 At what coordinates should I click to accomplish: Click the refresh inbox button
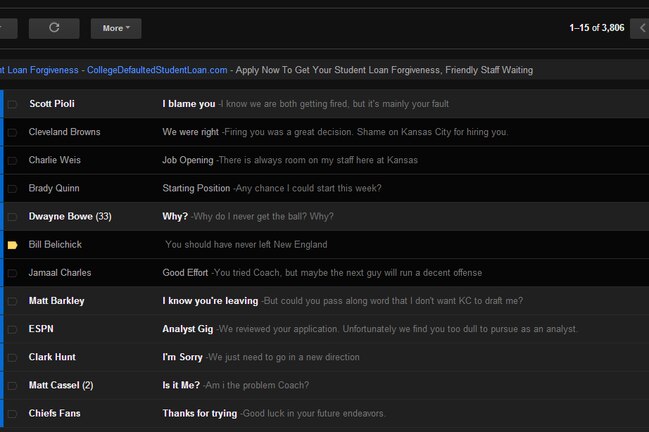click(x=54, y=28)
